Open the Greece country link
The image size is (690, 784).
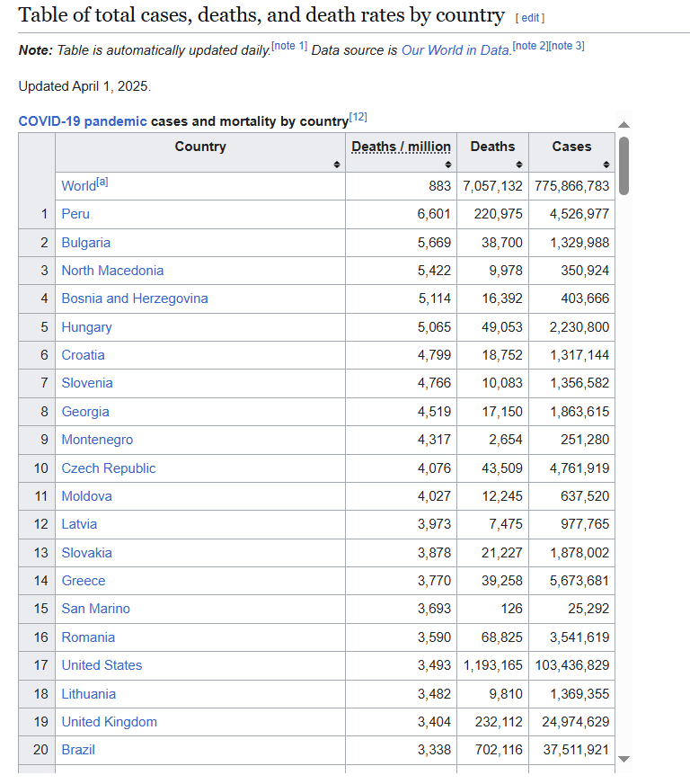[84, 581]
